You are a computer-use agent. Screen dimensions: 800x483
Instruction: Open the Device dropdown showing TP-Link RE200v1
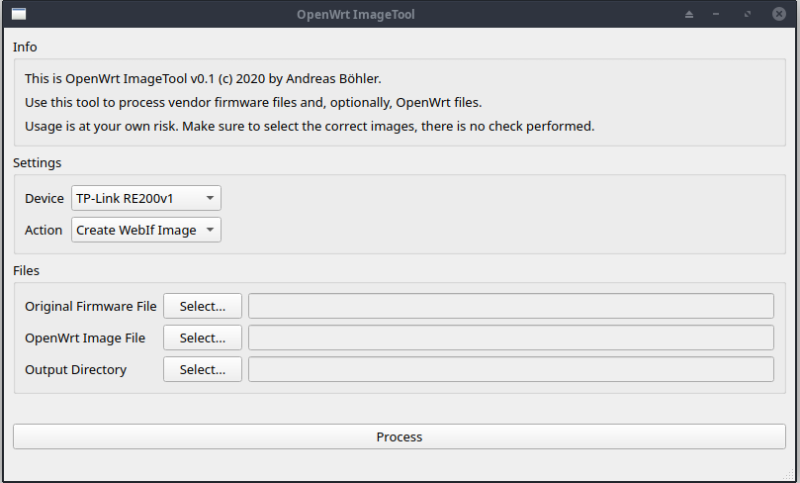pyautogui.click(x=146, y=198)
